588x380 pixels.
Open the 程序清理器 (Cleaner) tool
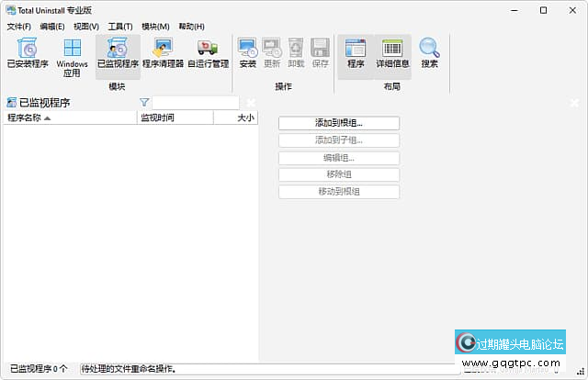(163, 54)
